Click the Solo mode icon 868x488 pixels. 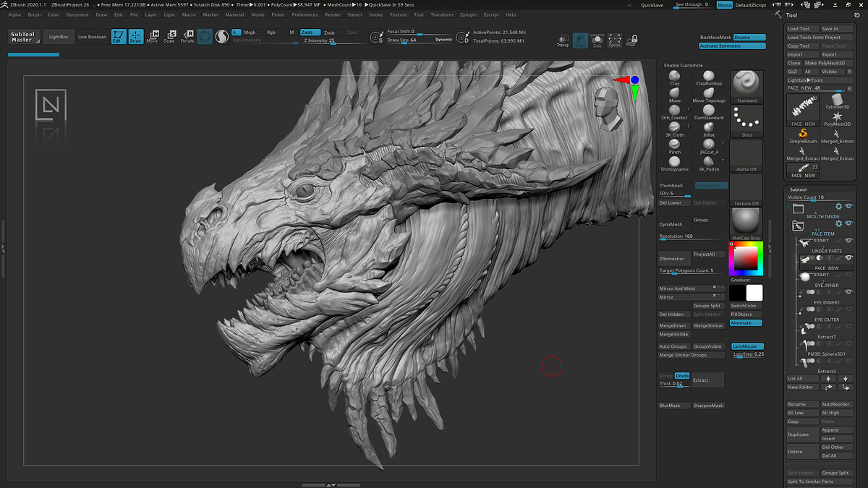597,40
